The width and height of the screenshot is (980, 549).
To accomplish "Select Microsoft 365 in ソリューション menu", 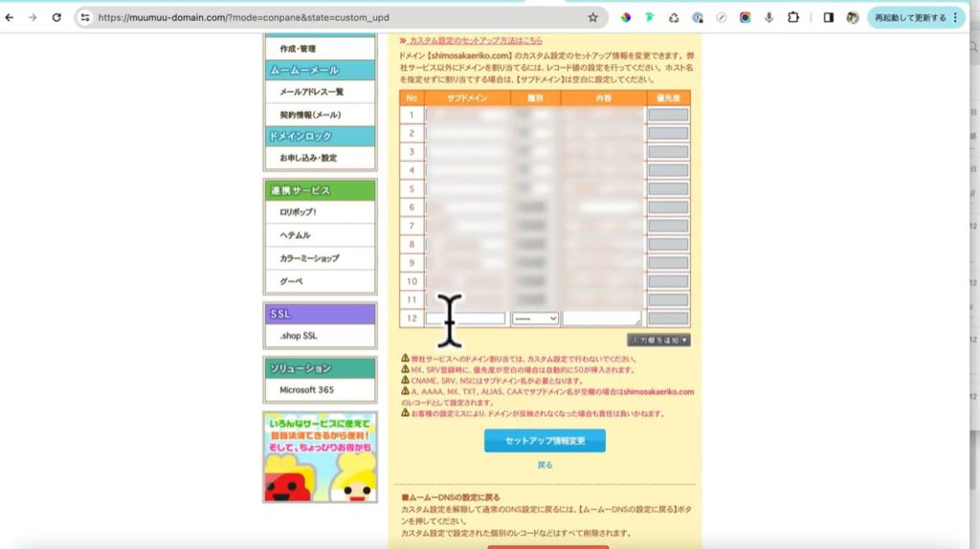I will tap(306, 390).
